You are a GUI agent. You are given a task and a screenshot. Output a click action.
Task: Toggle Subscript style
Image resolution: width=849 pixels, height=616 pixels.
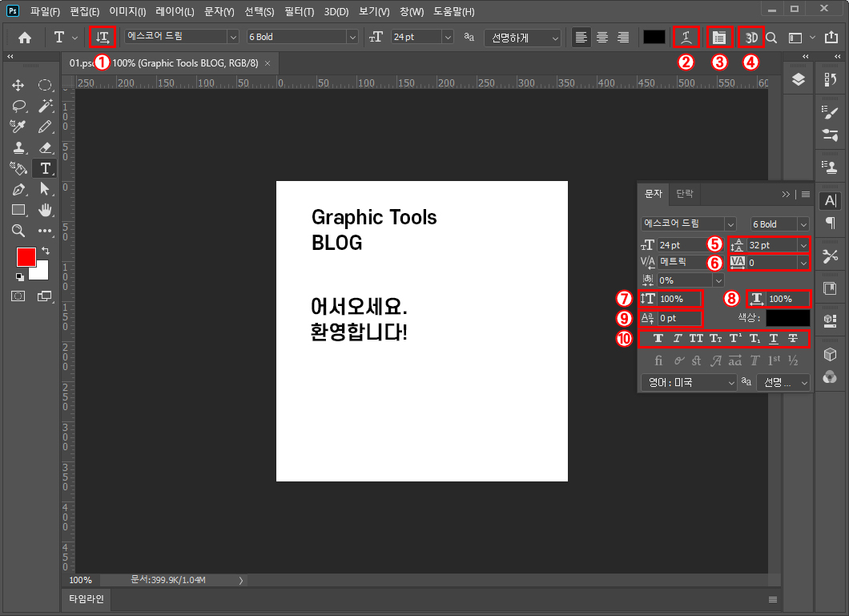[754, 338]
